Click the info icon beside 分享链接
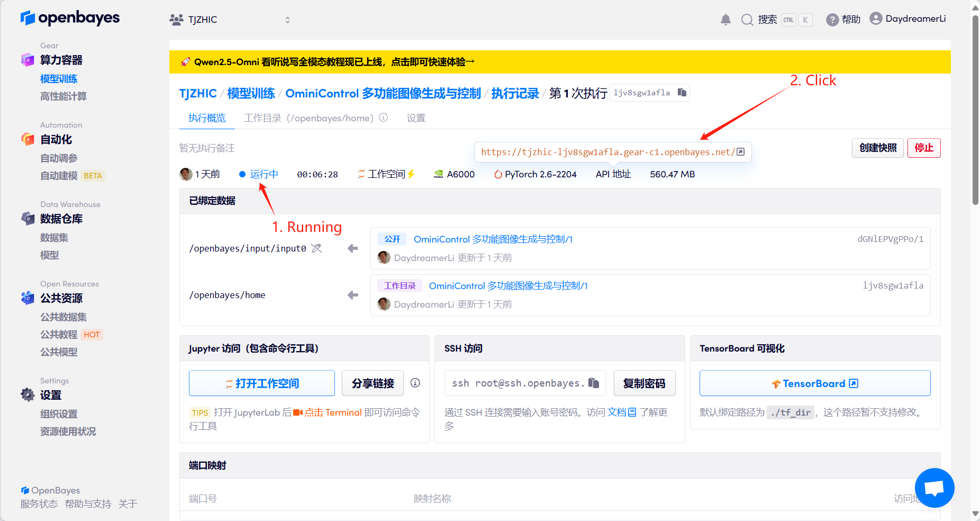Image resolution: width=980 pixels, height=521 pixels. (415, 383)
